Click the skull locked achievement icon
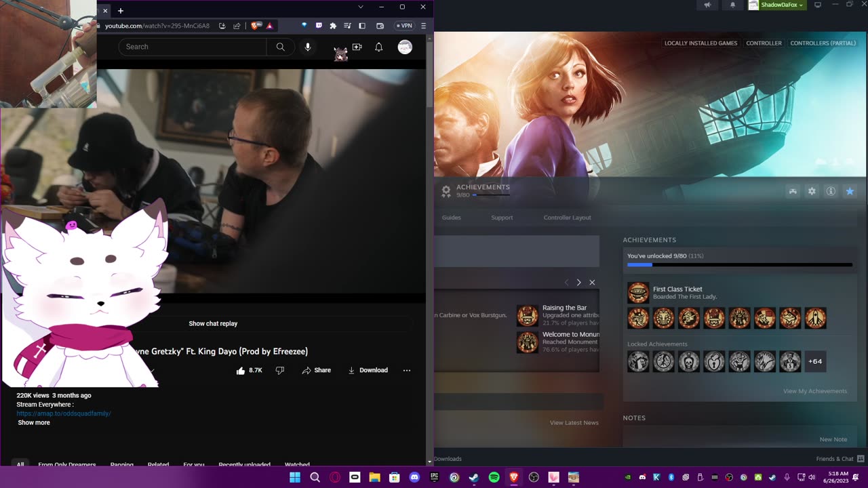Screen dimensions: 868x488 [x=689, y=361]
